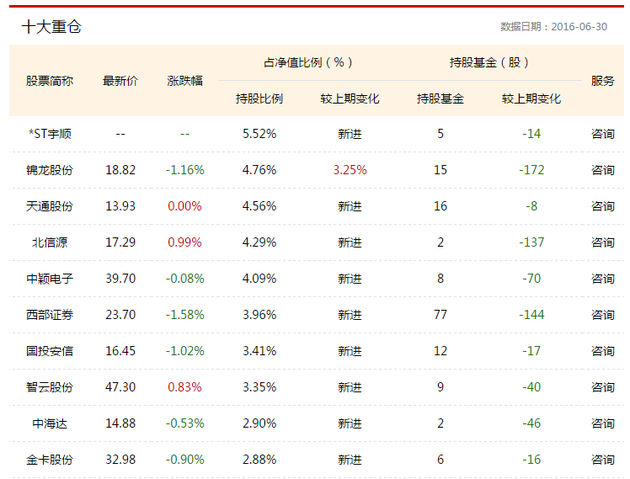Image resolution: width=630 pixels, height=479 pixels.
Task: Open the 智云股份 stock link
Action: point(50,387)
